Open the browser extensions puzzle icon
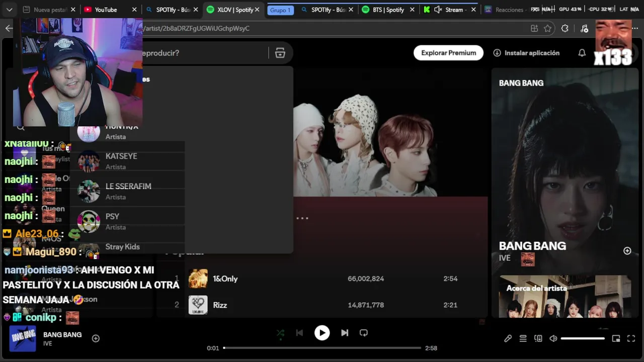 click(x=565, y=29)
